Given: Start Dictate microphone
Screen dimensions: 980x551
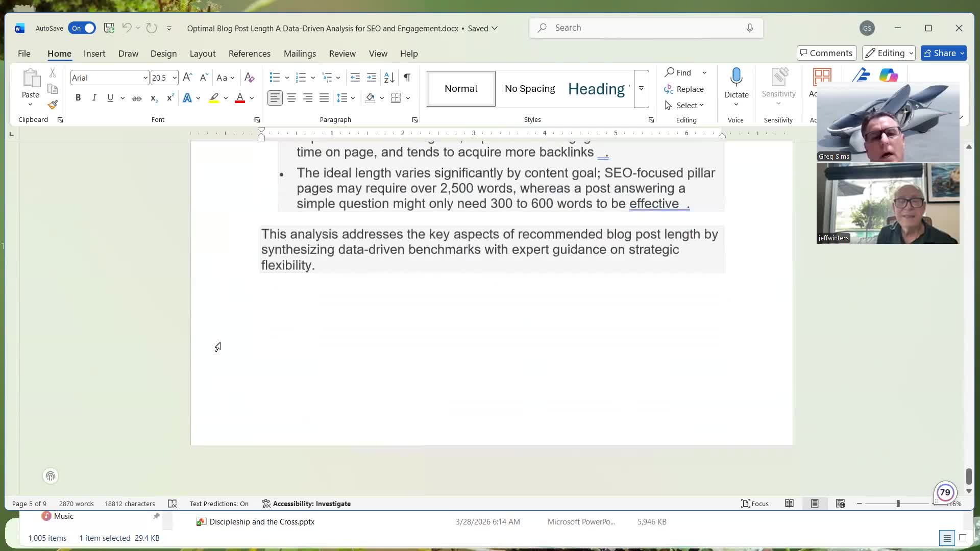Looking at the screenshot, I should click(x=736, y=78).
